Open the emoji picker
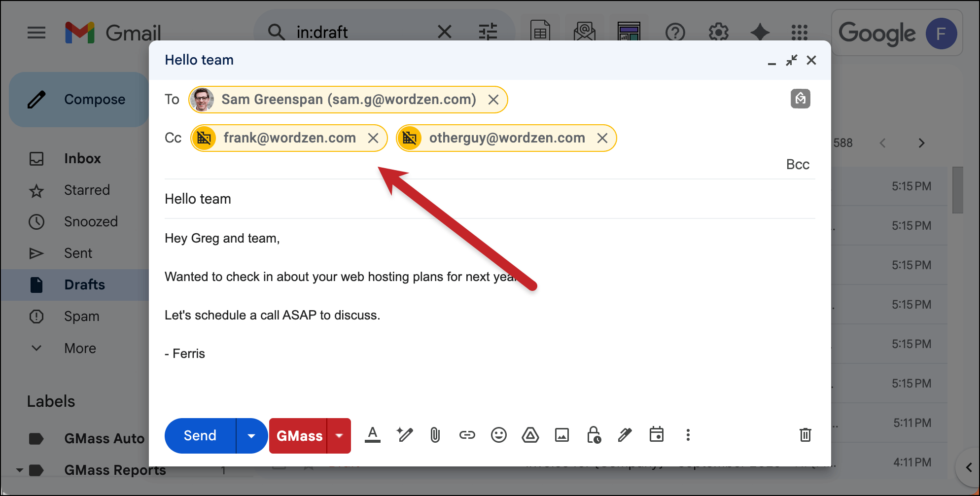 pos(498,435)
